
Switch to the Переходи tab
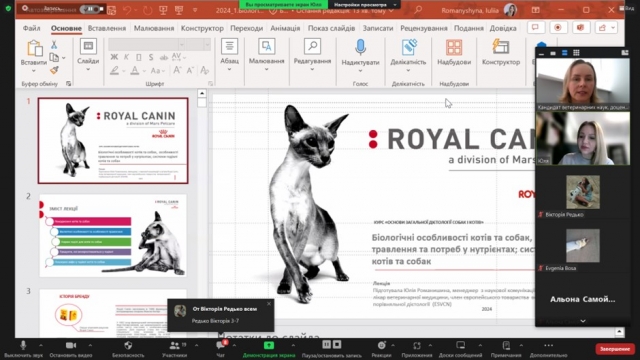click(x=247, y=28)
